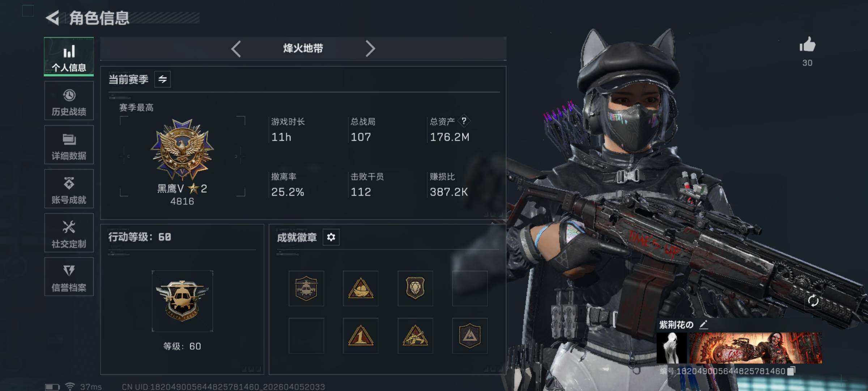Open the 账号成就 tab
868x391 pixels.
coord(69,189)
